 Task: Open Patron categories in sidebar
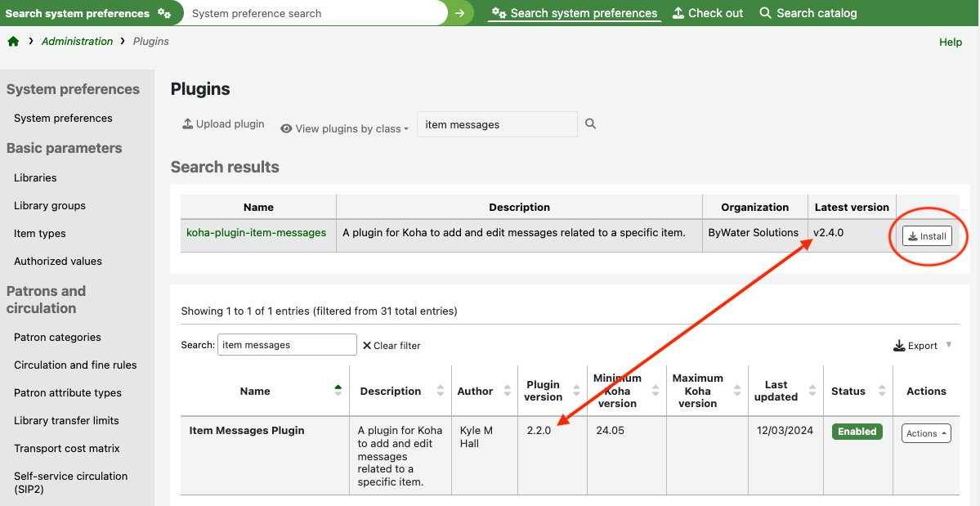[57, 337]
